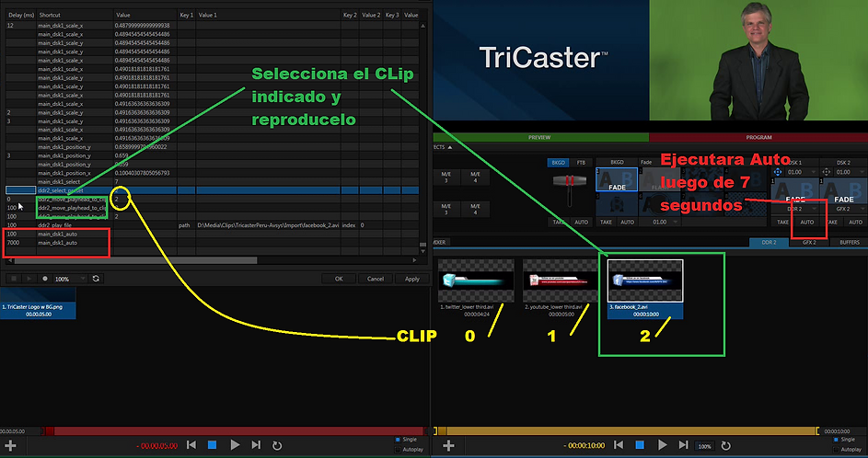Viewport: 868px width, 458px height.
Task: Switch to the GFX 2 tab
Action: [809, 242]
